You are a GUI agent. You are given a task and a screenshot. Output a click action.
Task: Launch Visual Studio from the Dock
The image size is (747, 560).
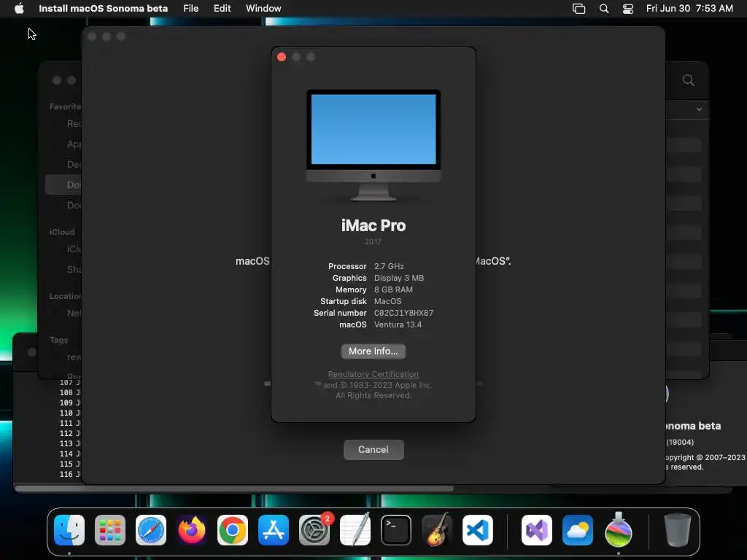(537, 530)
